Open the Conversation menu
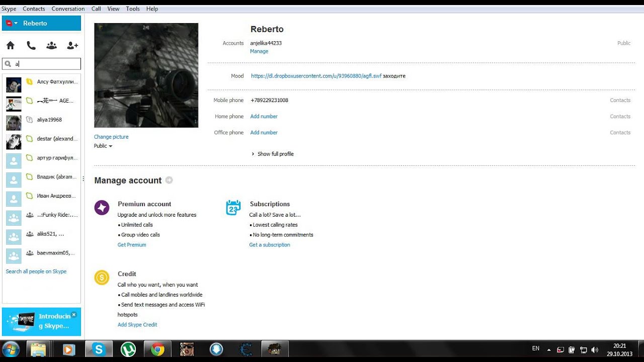Viewport: 644px width, 362px height. pos(68,9)
